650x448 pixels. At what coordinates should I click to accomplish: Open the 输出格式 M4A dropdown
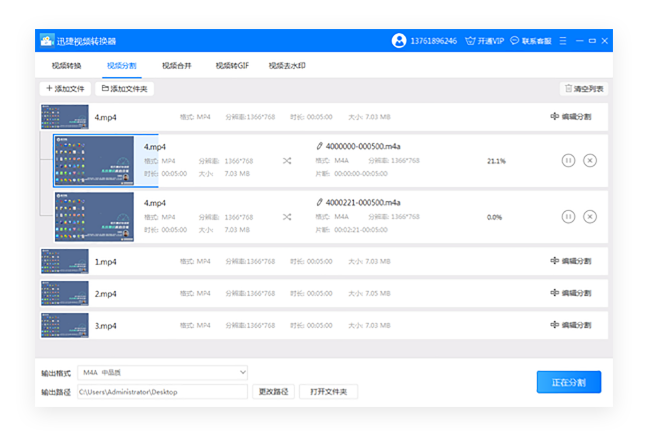162,373
